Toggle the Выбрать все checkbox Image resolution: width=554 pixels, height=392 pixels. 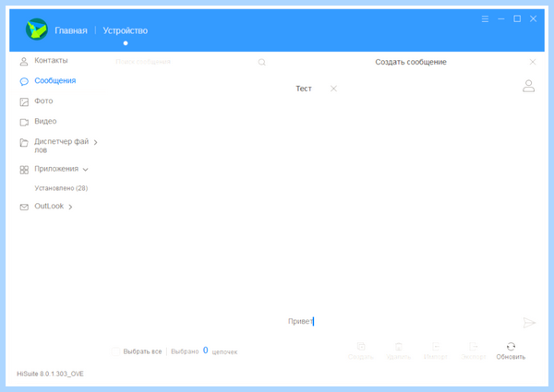[115, 351]
